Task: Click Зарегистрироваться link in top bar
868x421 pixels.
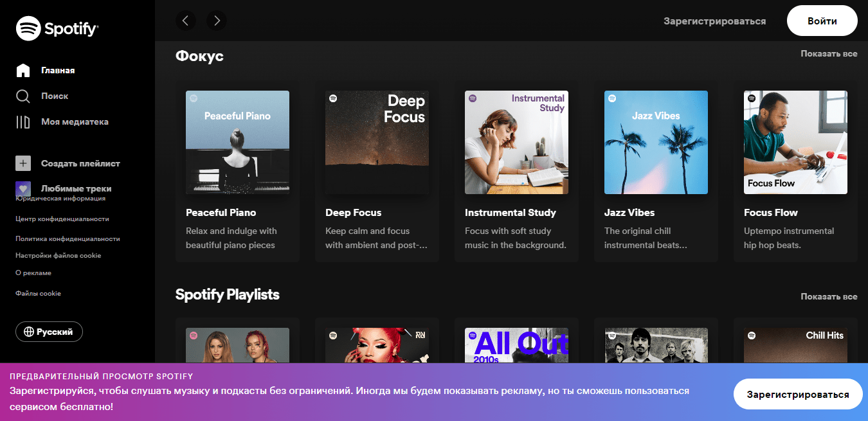Action: point(714,21)
